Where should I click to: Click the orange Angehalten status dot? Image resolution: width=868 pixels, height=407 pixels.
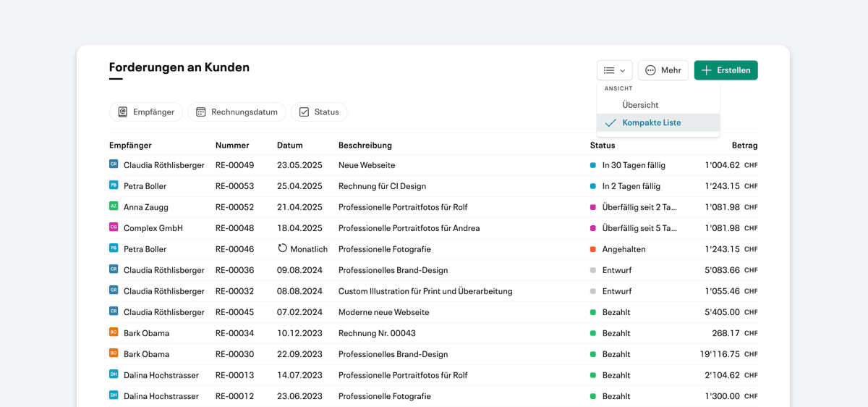tap(593, 249)
